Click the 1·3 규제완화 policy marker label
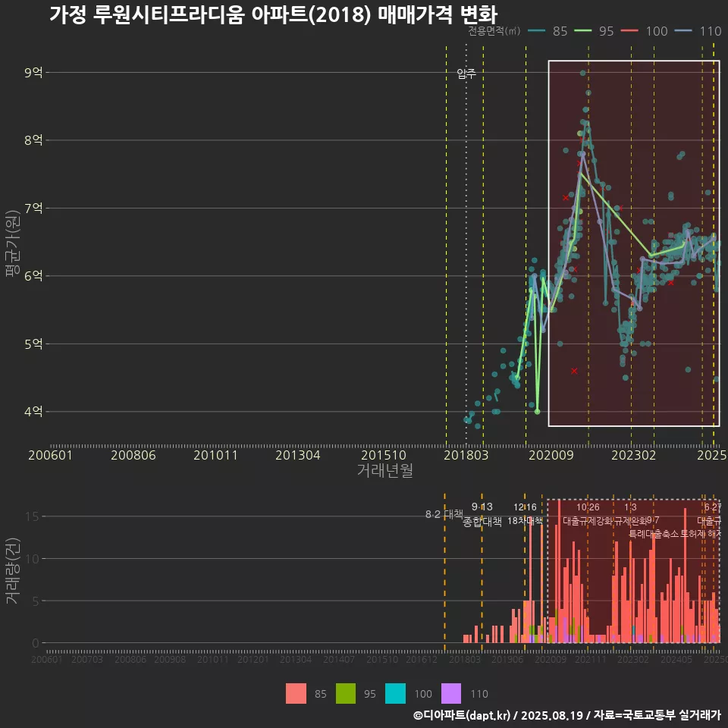The width and height of the screenshot is (728, 728). pyautogui.click(x=630, y=514)
